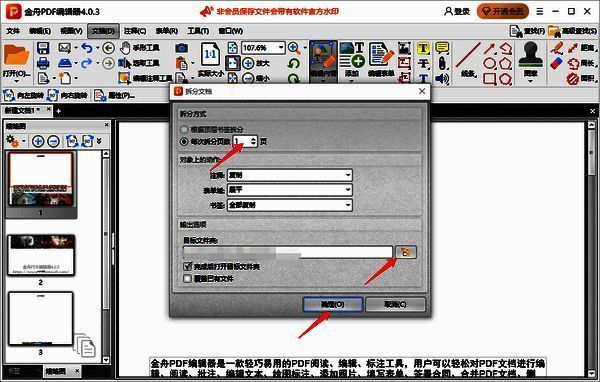The width and height of the screenshot is (600, 382).
Task: Open the bookmarks dropdown in dialog
Action: tap(290, 205)
